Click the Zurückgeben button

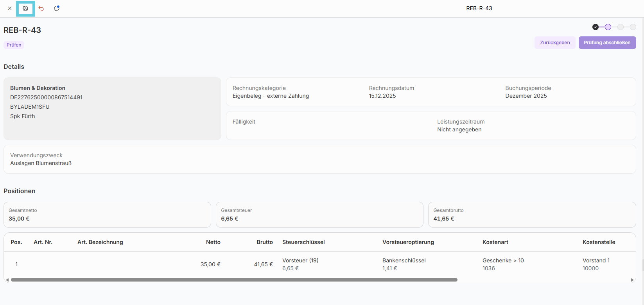pos(555,43)
